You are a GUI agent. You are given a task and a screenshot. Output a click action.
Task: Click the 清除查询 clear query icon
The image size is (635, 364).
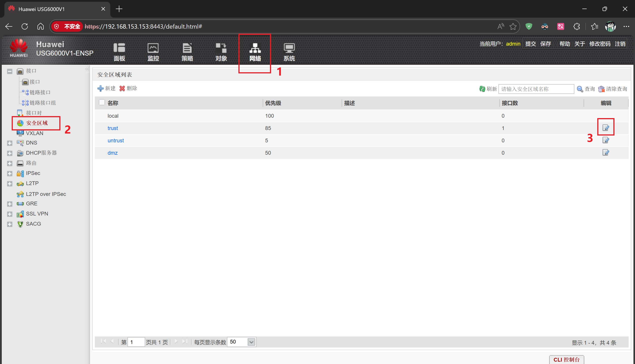click(x=601, y=89)
